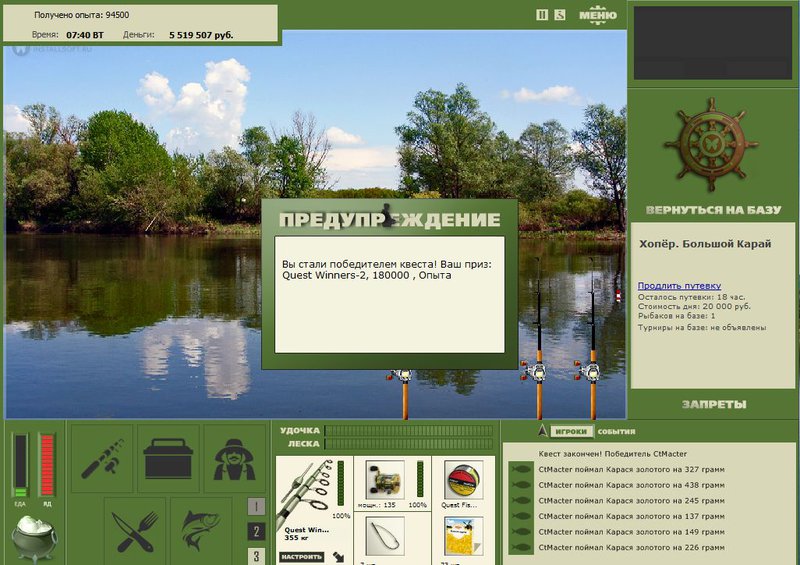Click the fish icon beside the 226 грамм catch
Viewport: 800px width, 565px height.
click(521, 547)
